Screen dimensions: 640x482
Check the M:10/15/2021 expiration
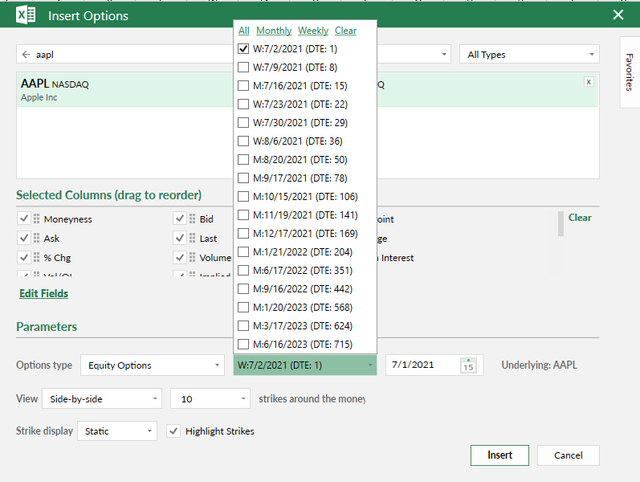click(243, 196)
